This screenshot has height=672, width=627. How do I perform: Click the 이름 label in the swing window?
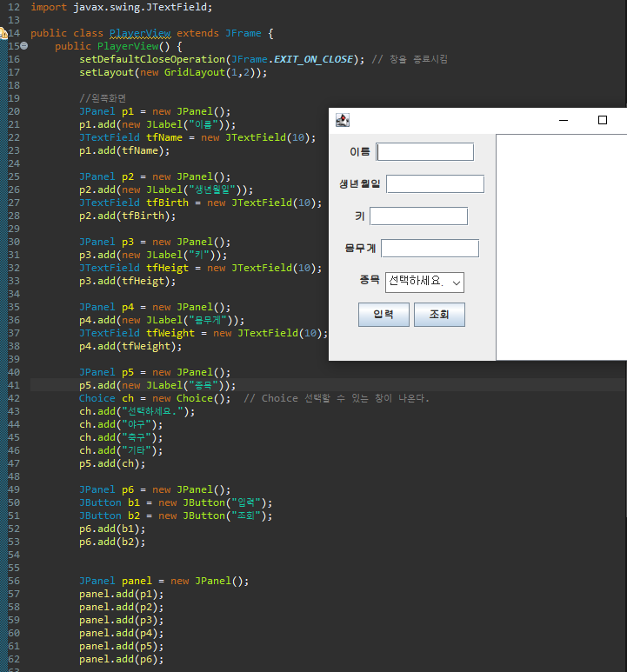[x=359, y=152]
